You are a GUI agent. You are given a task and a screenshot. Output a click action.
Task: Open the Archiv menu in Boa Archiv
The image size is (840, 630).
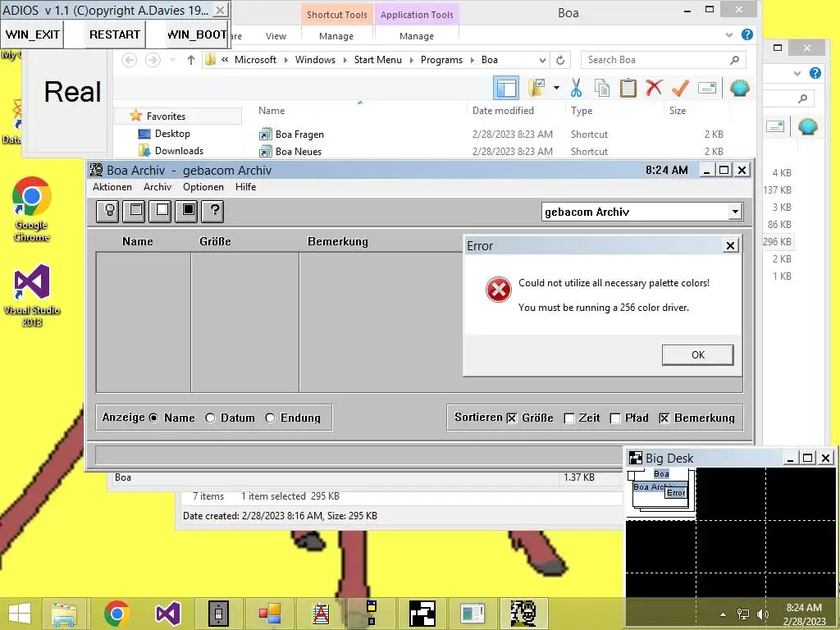[x=157, y=187]
